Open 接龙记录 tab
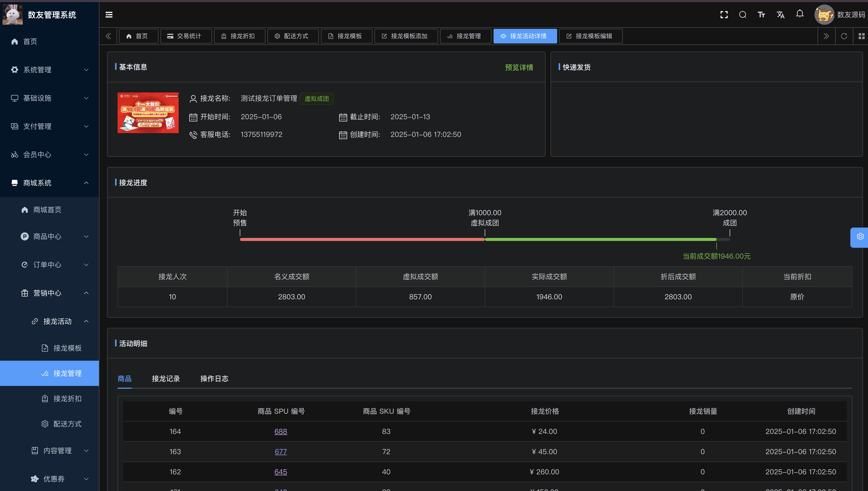Viewport: 868px width, 491px height. [166, 379]
